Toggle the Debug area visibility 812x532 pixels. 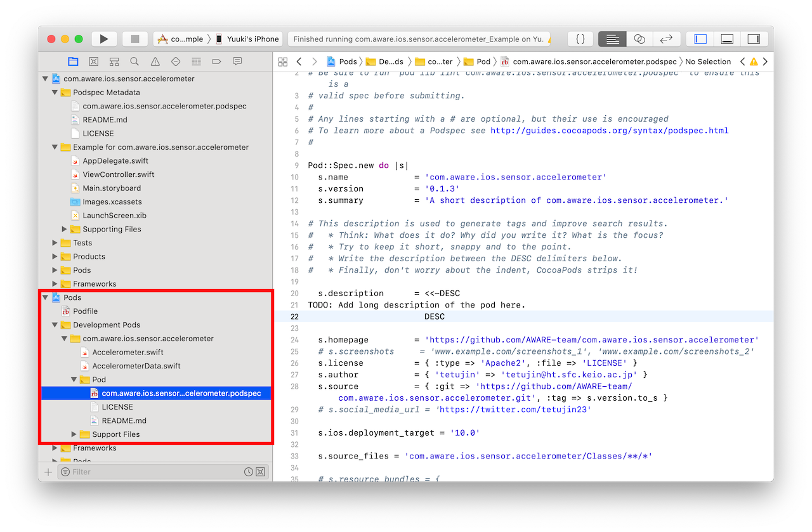(727, 39)
